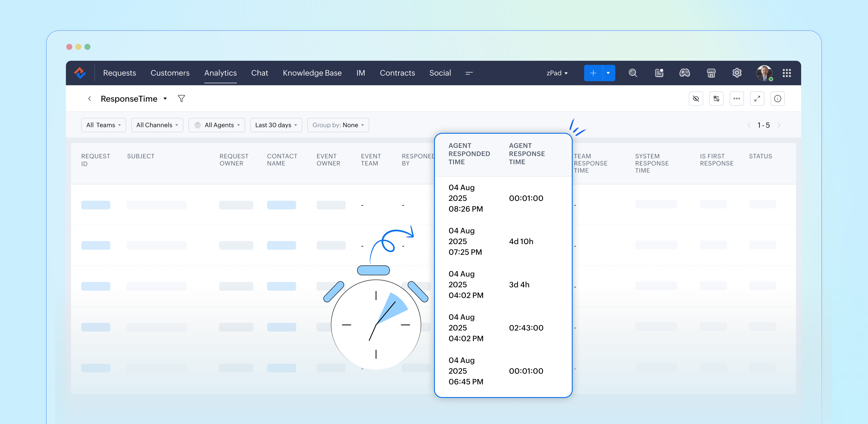
Task: Go back using the left chevron
Action: coord(89,98)
